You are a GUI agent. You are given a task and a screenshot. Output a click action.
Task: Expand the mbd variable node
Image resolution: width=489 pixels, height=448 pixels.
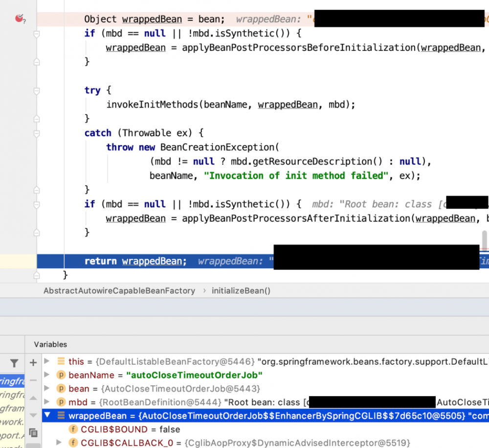47,402
